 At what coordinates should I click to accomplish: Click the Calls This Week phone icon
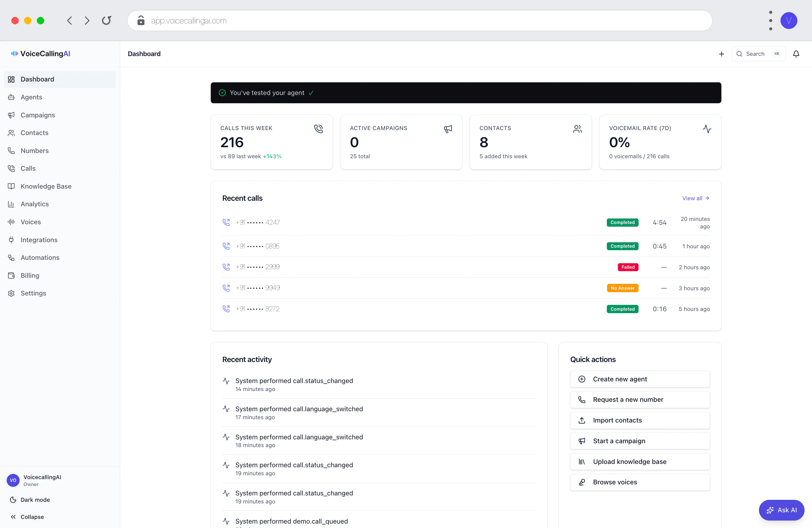318,129
